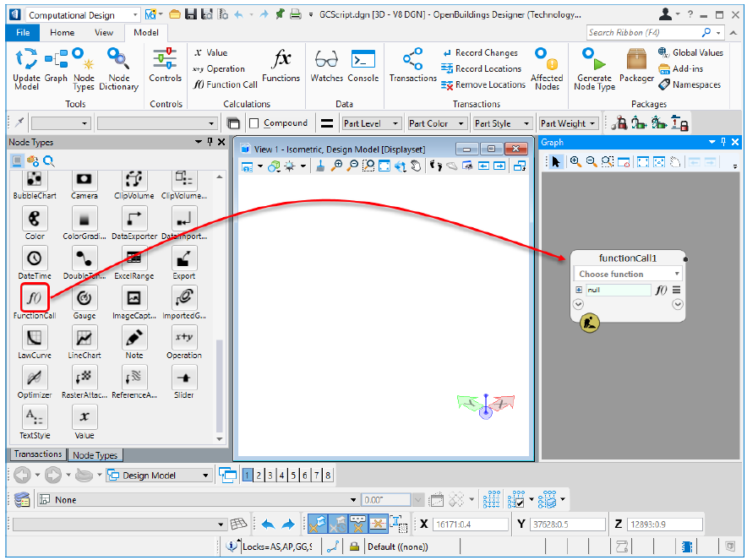Click the Record Changes button

480,53
